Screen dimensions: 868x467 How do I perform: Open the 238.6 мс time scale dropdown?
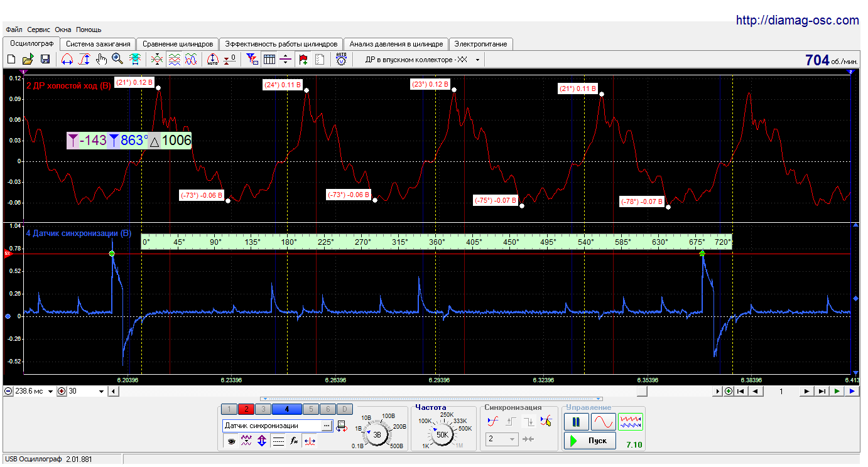point(52,391)
